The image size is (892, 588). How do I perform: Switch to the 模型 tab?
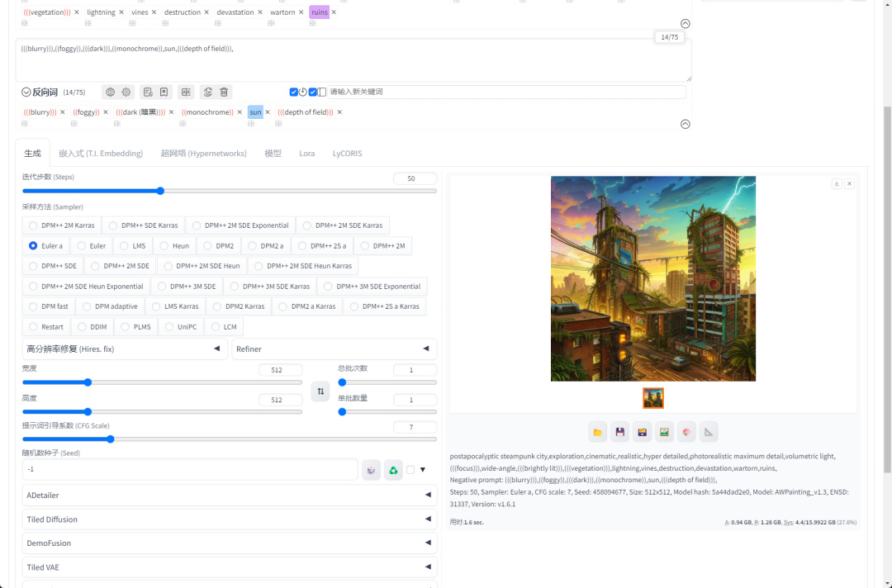273,153
